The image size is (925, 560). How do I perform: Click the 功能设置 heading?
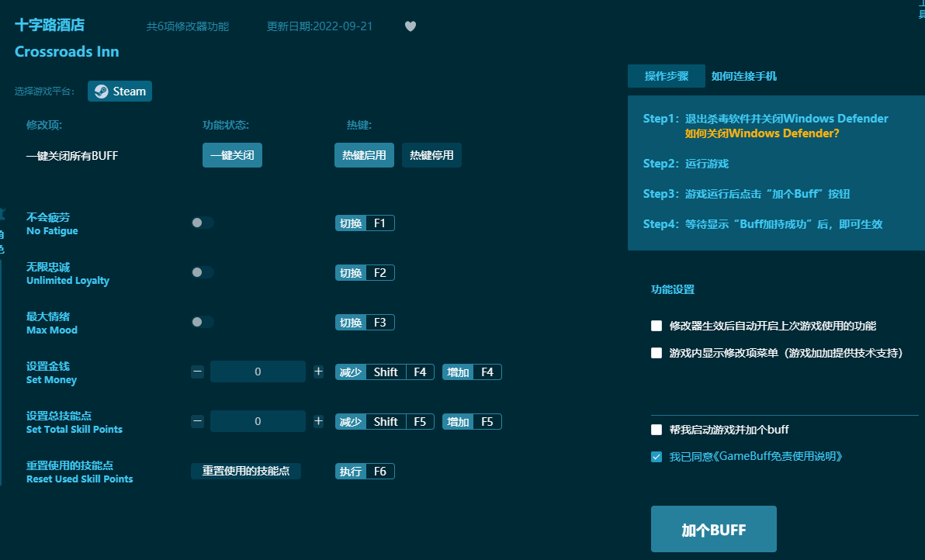673,289
